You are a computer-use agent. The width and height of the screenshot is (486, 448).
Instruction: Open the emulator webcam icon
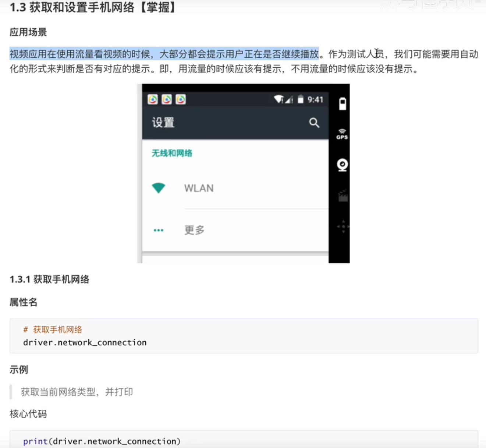tap(343, 165)
